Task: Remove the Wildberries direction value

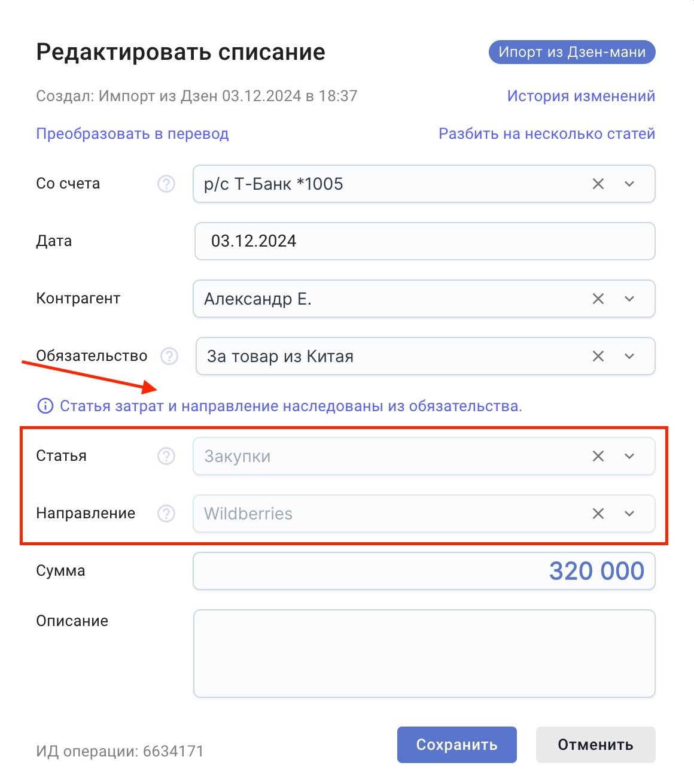Action: tap(598, 513)
